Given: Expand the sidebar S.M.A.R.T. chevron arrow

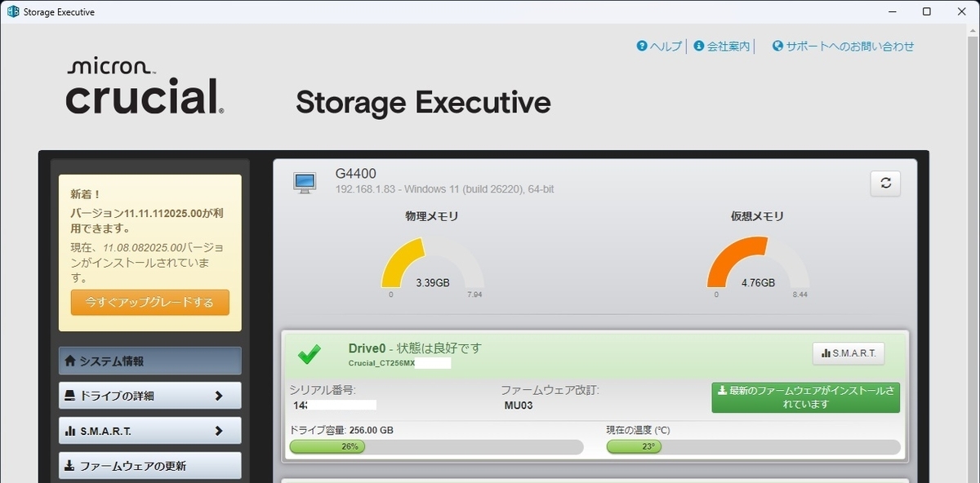Looking at the screenshot, I should tap(218, 431).
